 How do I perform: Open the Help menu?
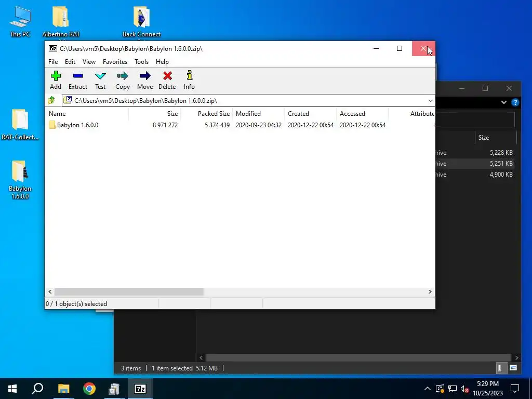(162, 62)
